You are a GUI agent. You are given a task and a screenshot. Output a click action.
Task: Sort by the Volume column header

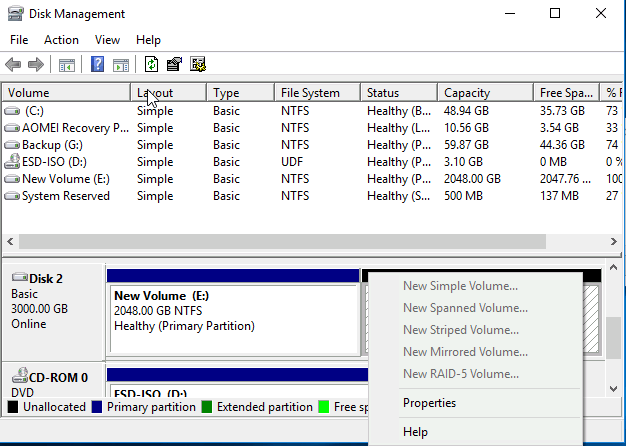(x=67, y=93)
